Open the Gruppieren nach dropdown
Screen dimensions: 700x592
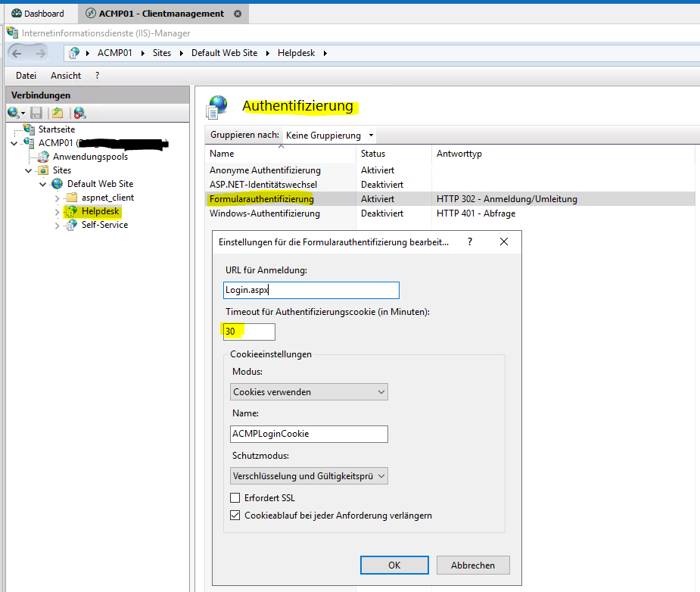pyautogui.click(x=329, y=136)
